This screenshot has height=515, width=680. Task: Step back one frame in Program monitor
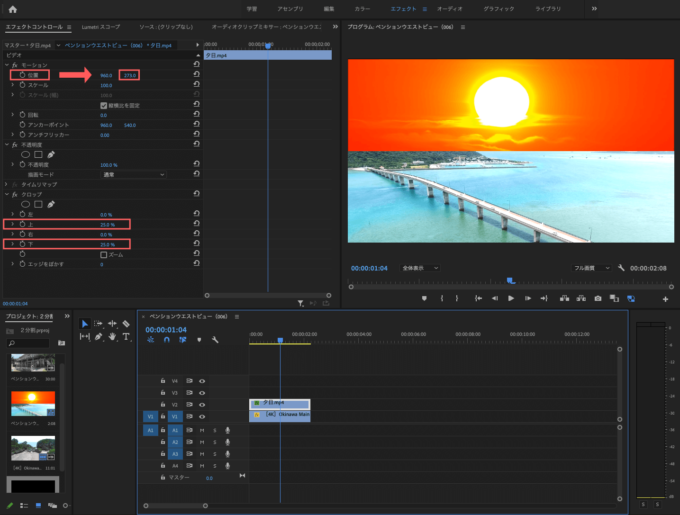[x=494, y=298]
